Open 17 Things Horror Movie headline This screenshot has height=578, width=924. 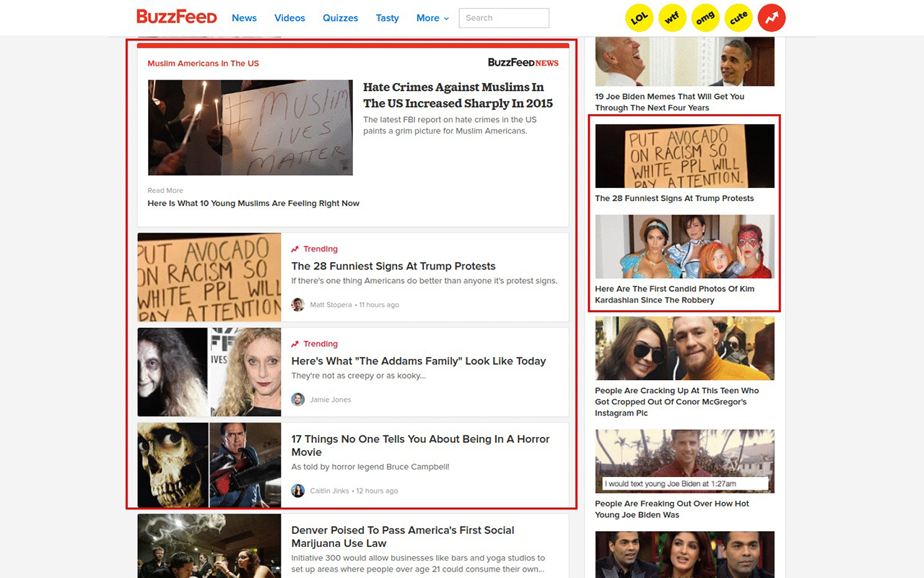click(x=421, y=446)
